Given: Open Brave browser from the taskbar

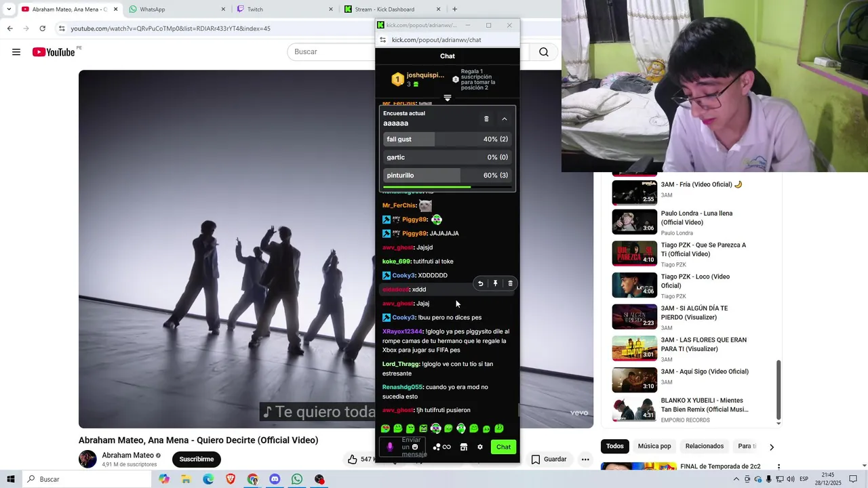Looking at the screenshot, I should [231, 479].
